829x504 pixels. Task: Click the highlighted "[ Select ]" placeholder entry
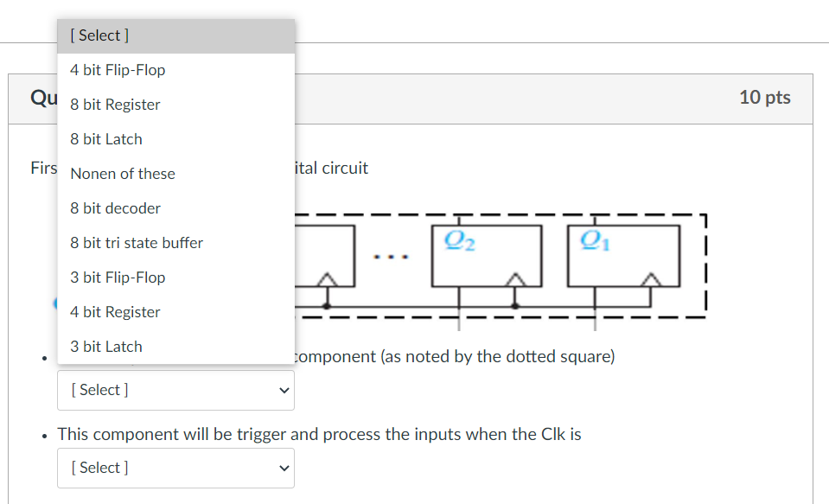tap(99, 35)
